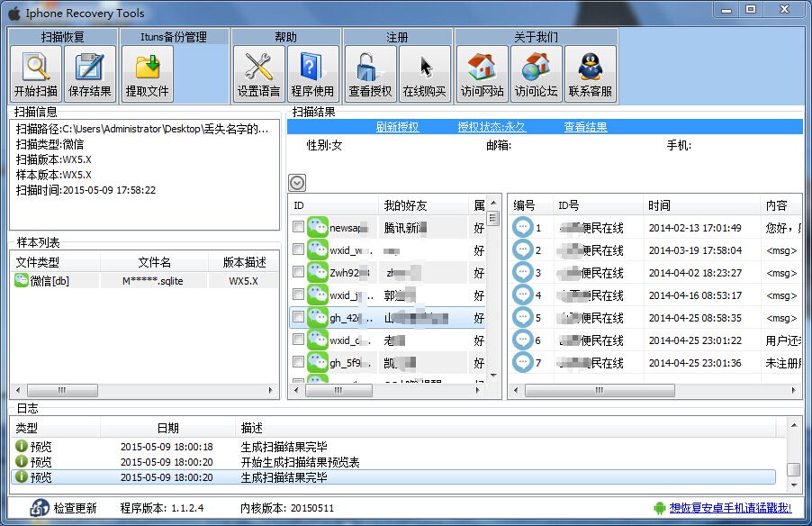Click the WeChat icon in the Zwh92 row
Image resolution: width=812 pixels, height=526 pixels.
(x=318, y=272)
